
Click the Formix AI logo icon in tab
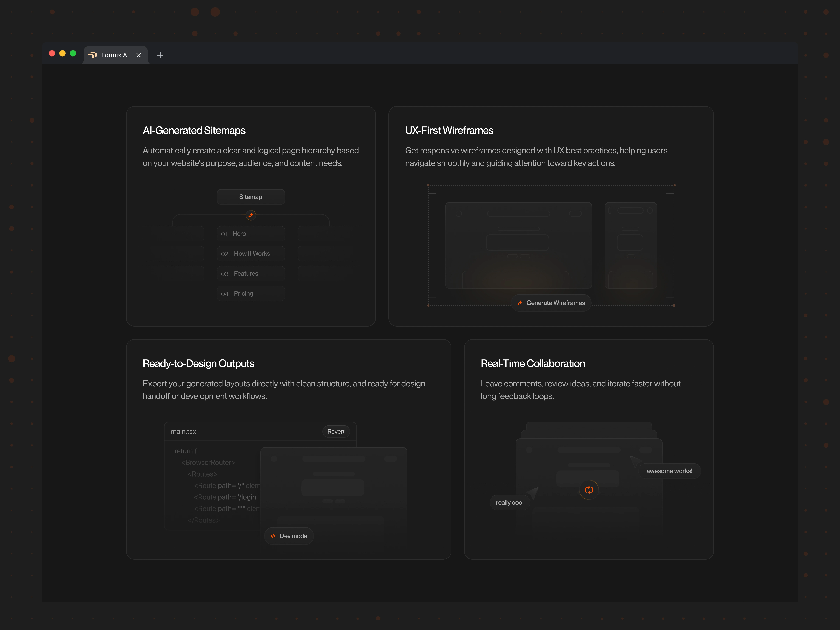[92, 55]
